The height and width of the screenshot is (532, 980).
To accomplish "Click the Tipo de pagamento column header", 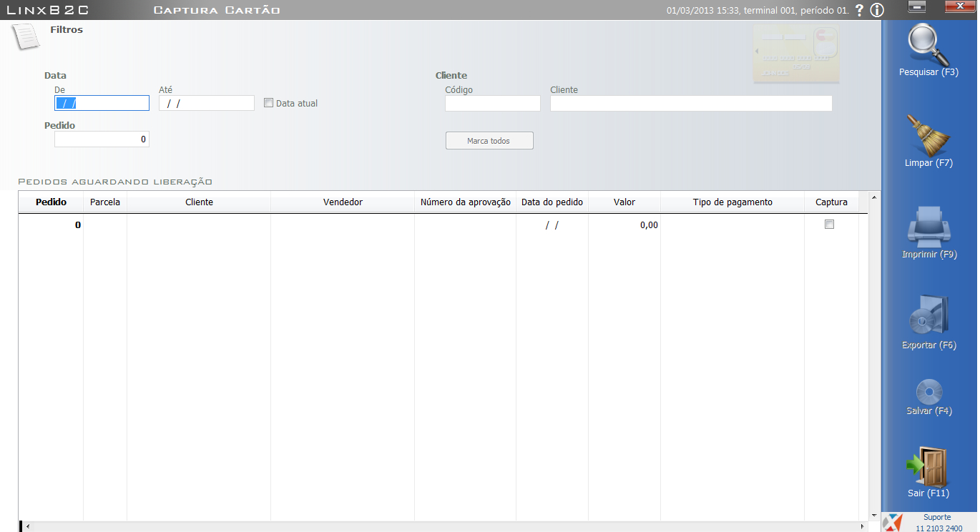I will (732, 202).
